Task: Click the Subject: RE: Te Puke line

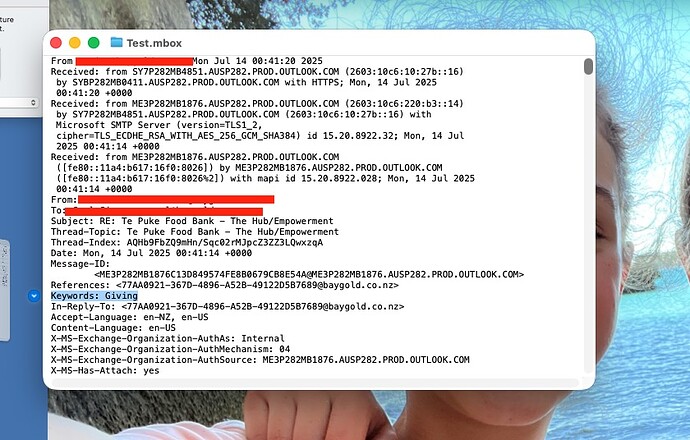Action: (192, 221)
